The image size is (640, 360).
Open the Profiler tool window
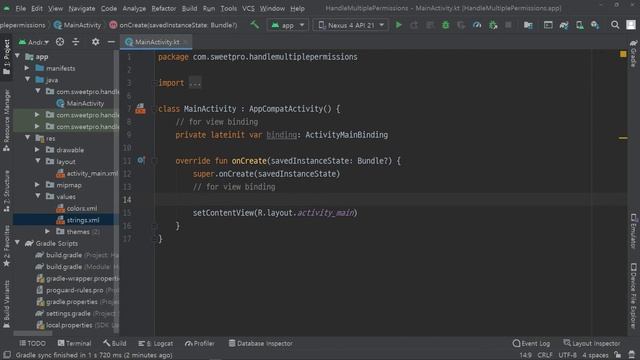200,343
